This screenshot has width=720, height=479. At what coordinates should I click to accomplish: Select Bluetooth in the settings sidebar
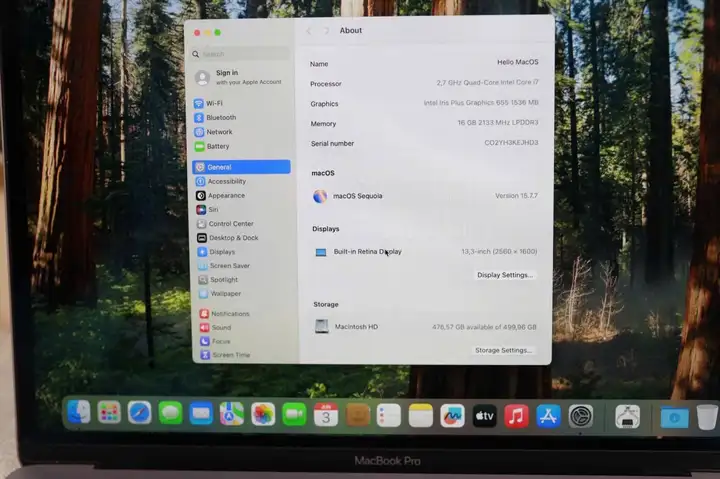pos(241,118)
